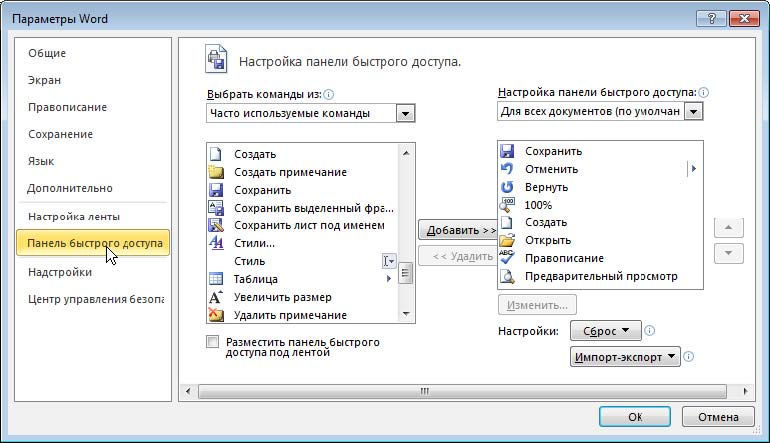This screenshot has width=770, height=443.
Task: Open the Сброс dropdown button
Action: point(605,331)
